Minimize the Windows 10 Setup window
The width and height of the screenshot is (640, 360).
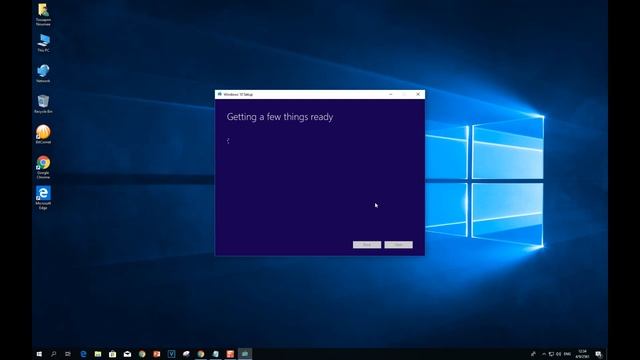[391, 94]
